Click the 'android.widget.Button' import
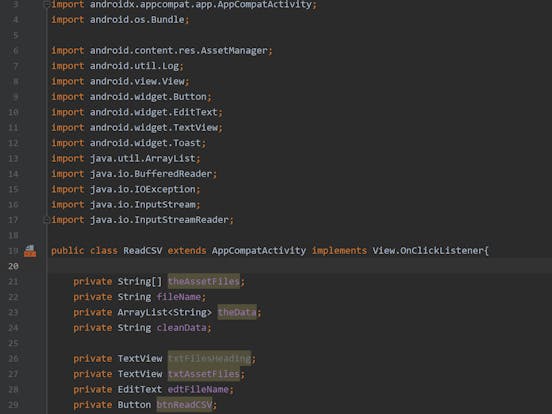The width and height of the screenshot is (552, 414). tap(148, 97)
